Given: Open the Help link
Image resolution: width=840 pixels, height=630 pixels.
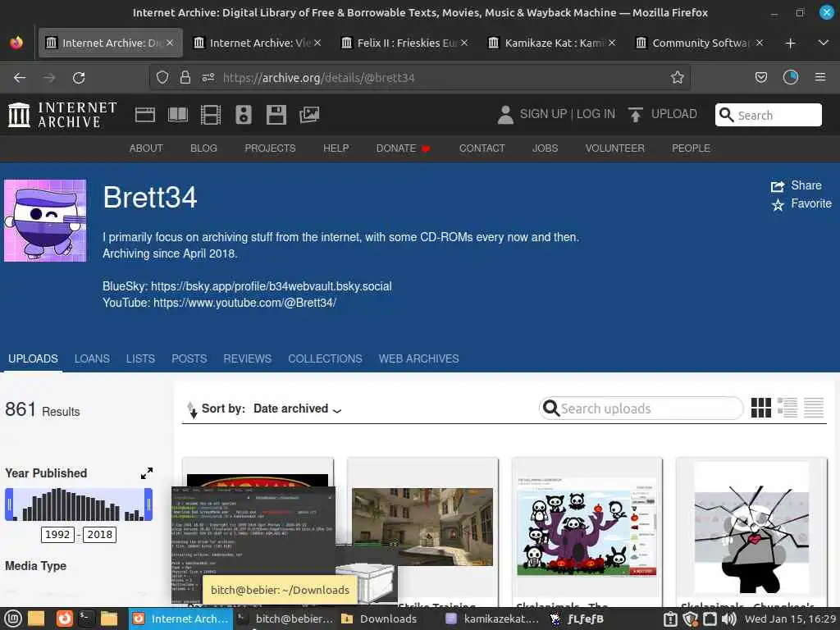Looking at the screenshot, I should pos(336,148).
